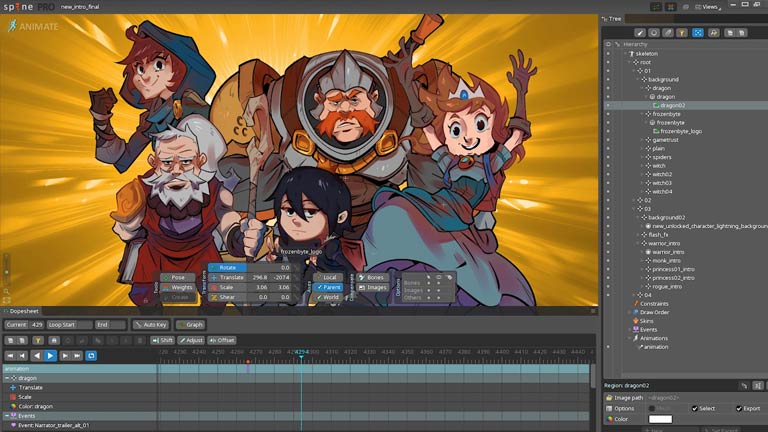
Task: Toggle visibility dot for skeleton row
Action: (x=608, y=53)
